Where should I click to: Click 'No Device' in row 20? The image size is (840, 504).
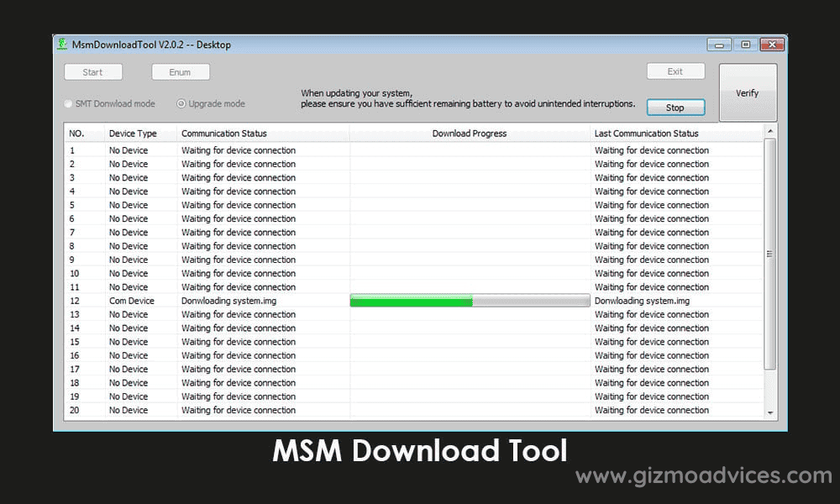(129, 410)
